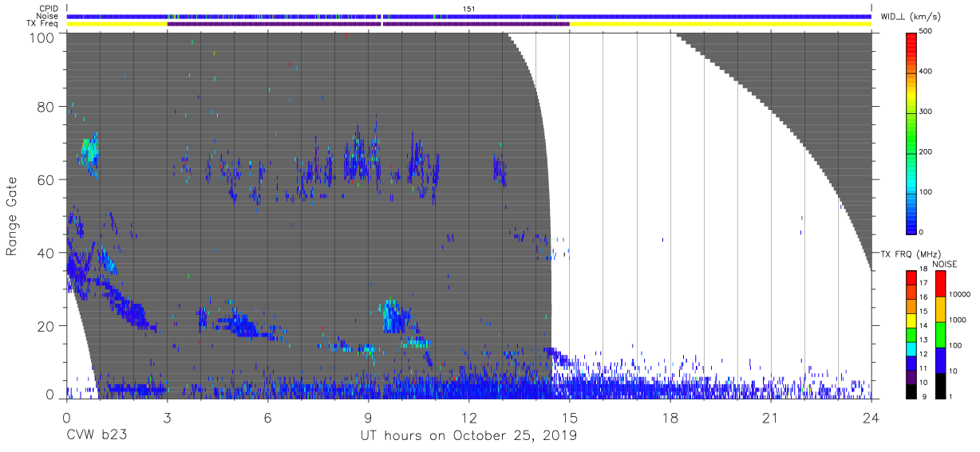Screen dimensions: 980x452
Task: Click the purple segment of TX Freq bar
Action: click(x=368, y=24)
